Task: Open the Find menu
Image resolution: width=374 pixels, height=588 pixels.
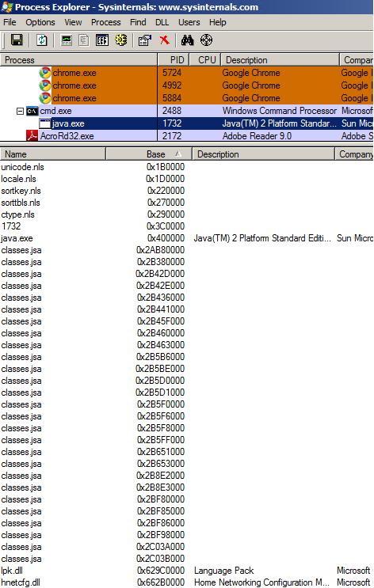Action: pos(138,22)
